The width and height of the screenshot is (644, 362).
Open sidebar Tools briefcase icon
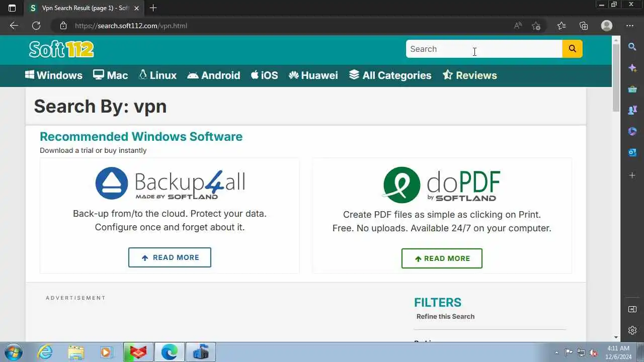click(x=632, y=89)
